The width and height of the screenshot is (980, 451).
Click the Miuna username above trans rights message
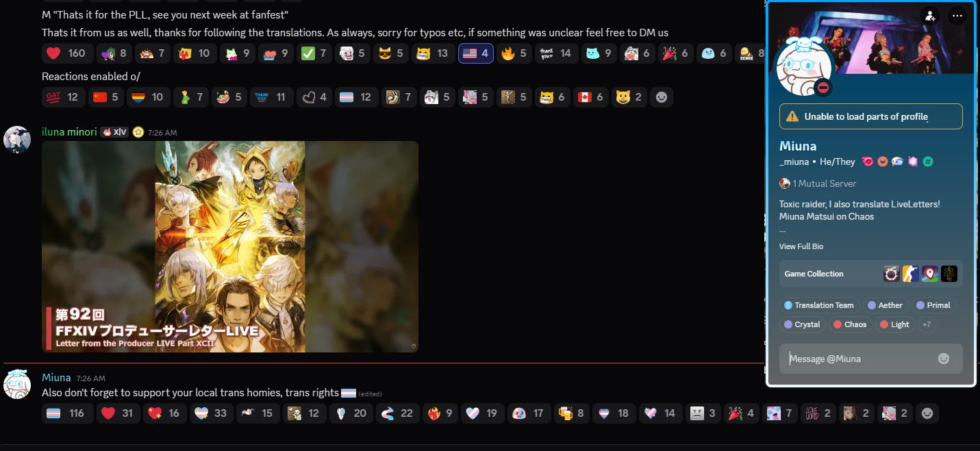[56, 378]
